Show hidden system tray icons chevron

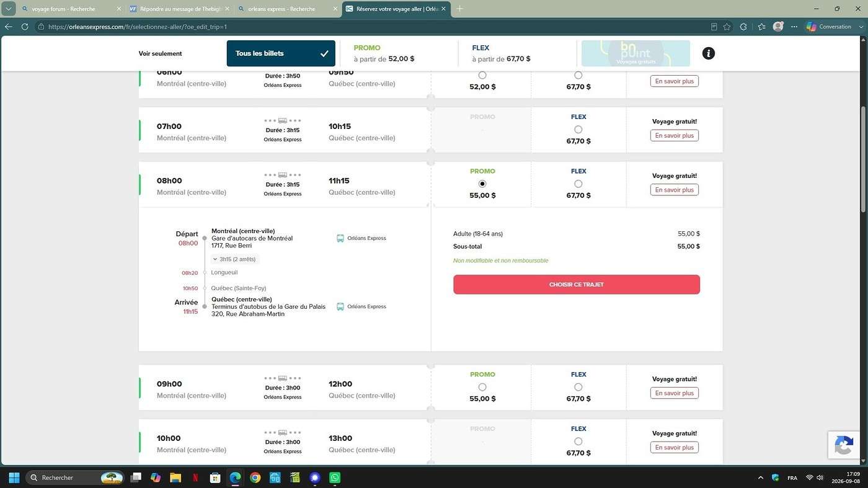click(x=761, y=477)
